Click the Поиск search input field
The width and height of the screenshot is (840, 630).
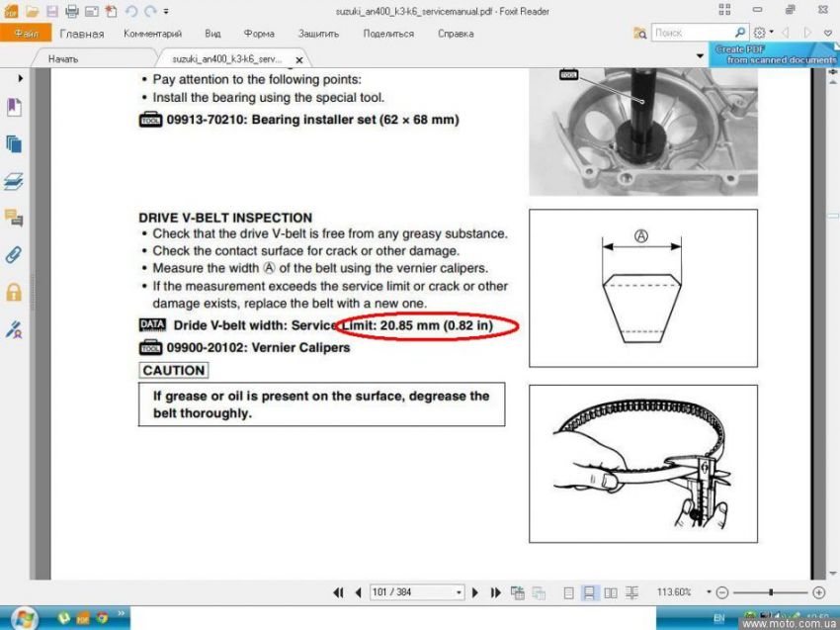(x=692, y=33)
